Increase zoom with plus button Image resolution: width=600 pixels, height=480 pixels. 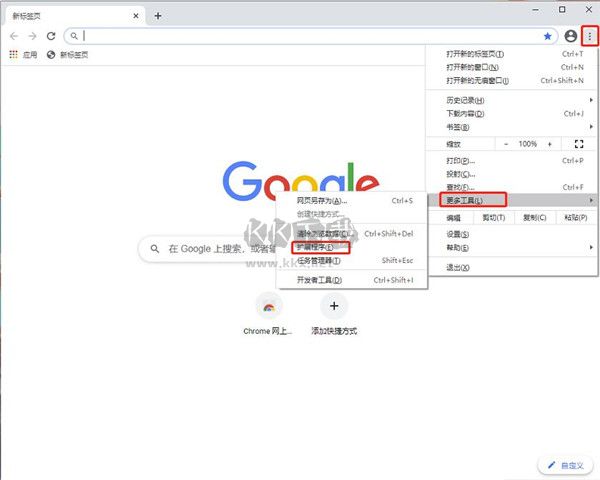click(550, 144)
